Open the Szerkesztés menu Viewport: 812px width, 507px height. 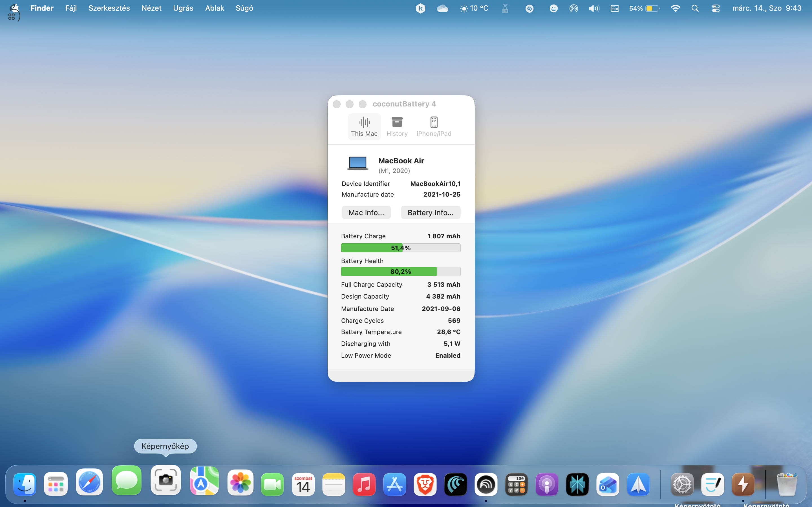tap(109, 8)
